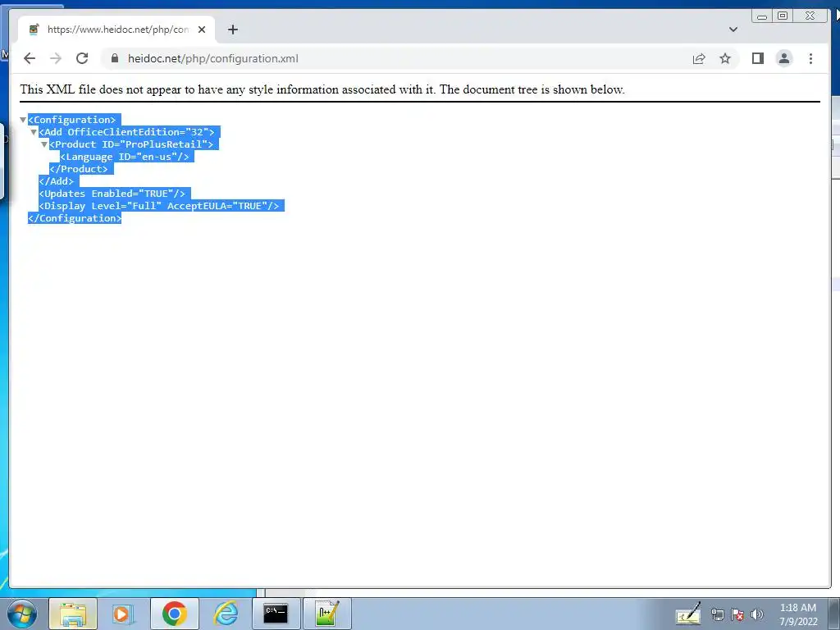Click the Product ID="ProPlusRetail" text
The image size is (840, 630).
point(131,144)
